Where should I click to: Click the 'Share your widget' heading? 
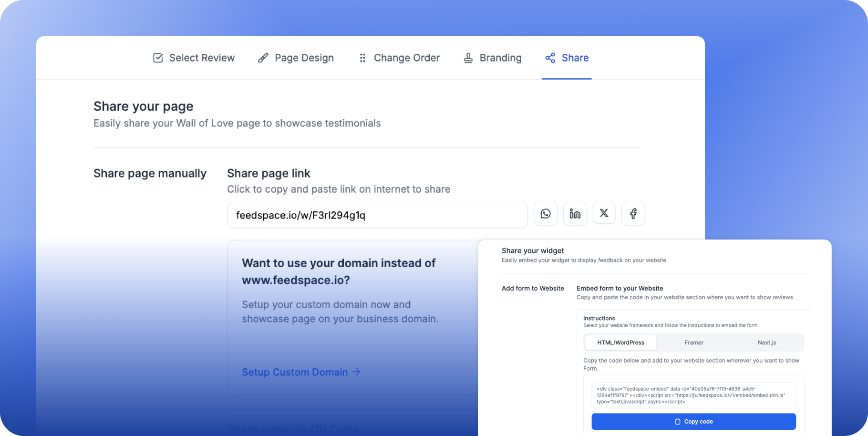click(533, 250)
